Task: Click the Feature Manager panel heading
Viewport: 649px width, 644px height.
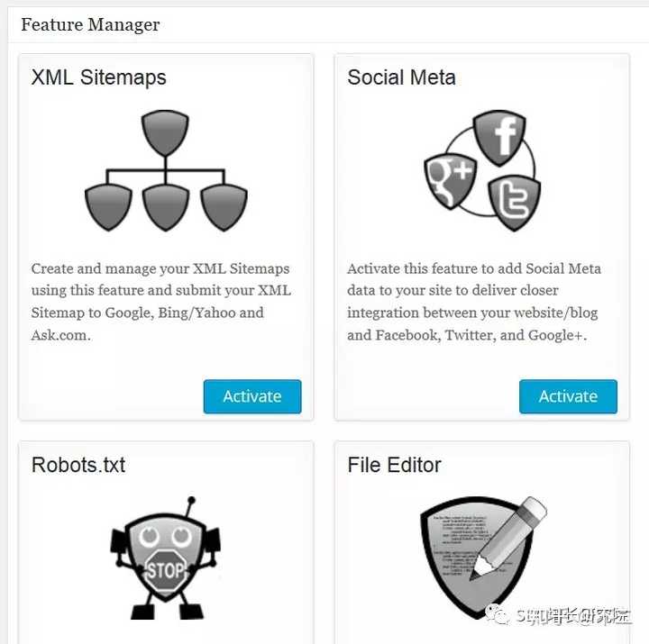Action: coord(90,24)
